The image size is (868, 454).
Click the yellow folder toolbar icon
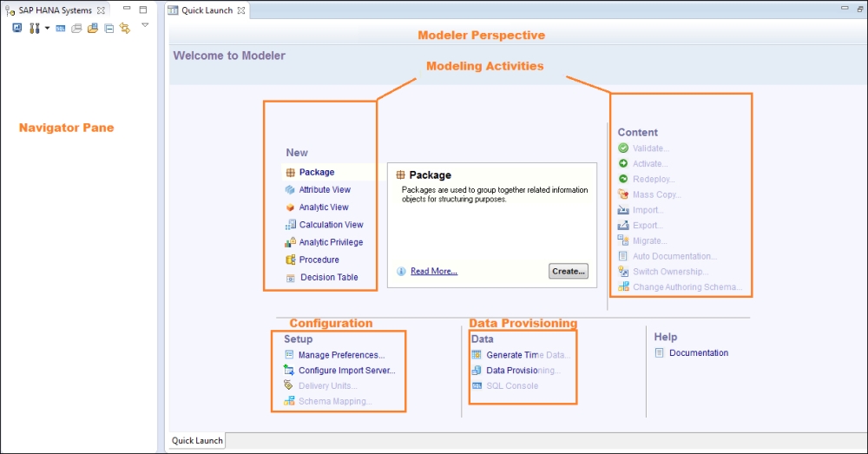93,28
